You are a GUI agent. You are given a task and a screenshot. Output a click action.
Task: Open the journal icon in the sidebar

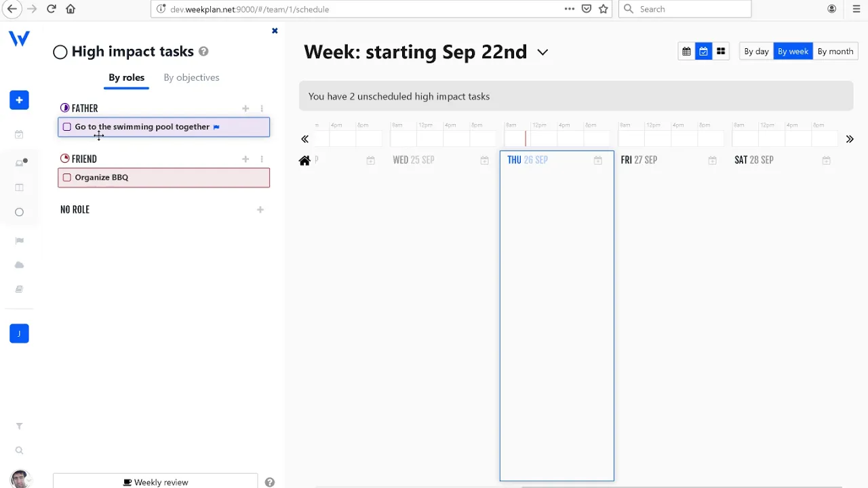(19, 289)
